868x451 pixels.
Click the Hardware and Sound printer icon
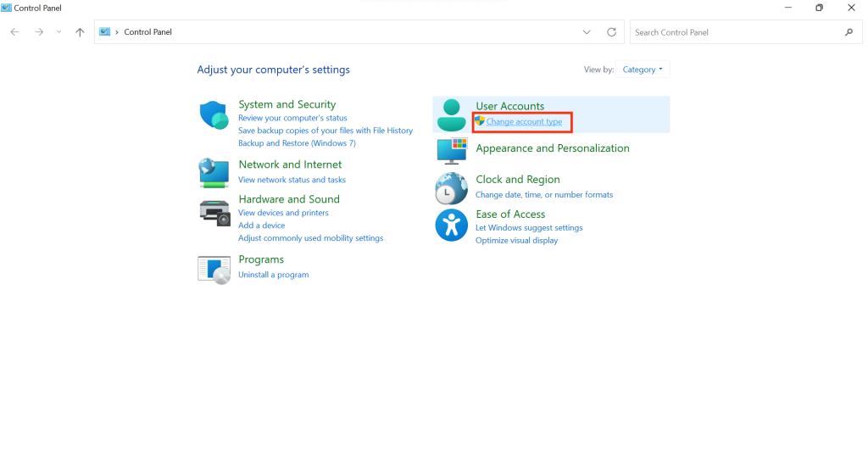[x=214, y=213]
